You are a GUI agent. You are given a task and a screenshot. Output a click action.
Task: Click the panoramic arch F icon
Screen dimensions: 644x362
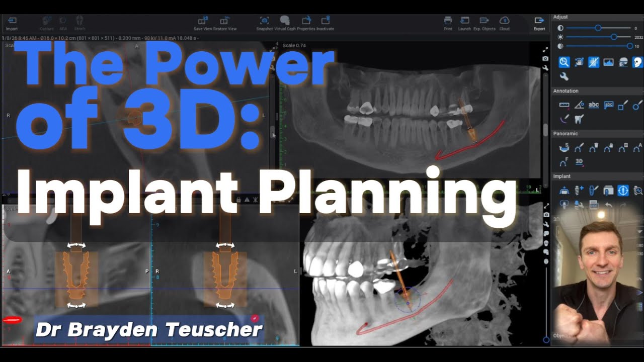tap(564, 162)
